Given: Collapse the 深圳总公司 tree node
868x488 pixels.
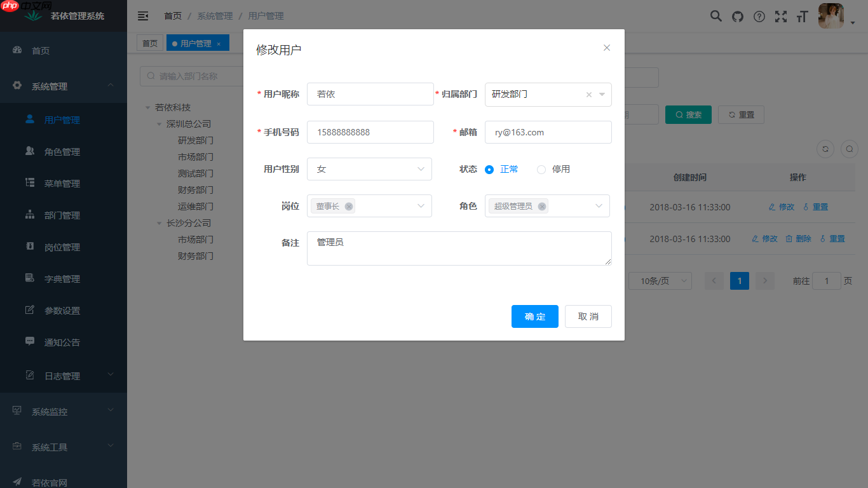Looking at the screenshot, I should coord(158,123).
